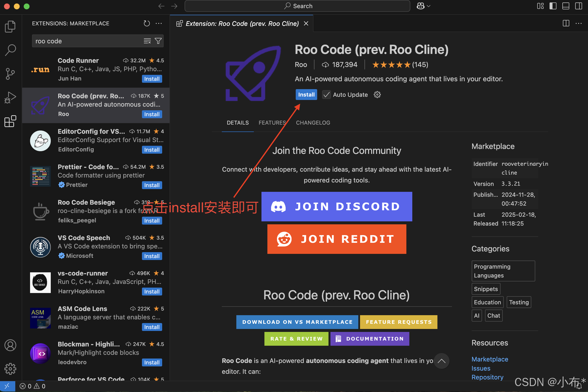Open the remote window indicator
Image resolution: width=588 pixels, height=392 pixels.
(x=7, y=386)
